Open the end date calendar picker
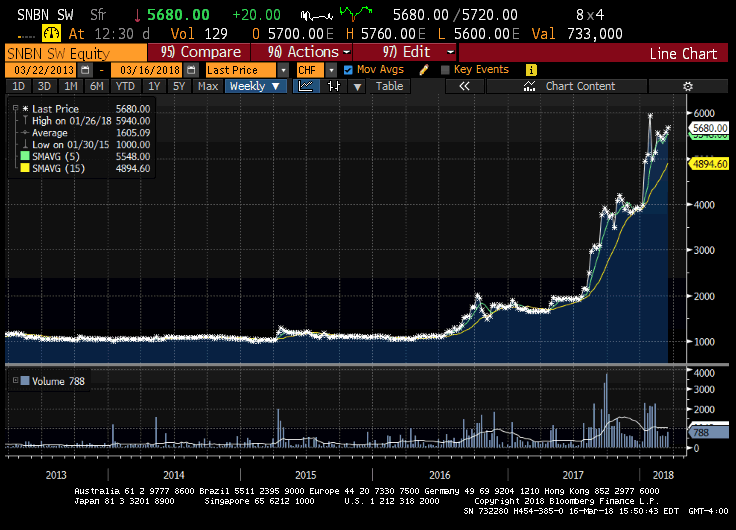 click(x=191, y=70)
